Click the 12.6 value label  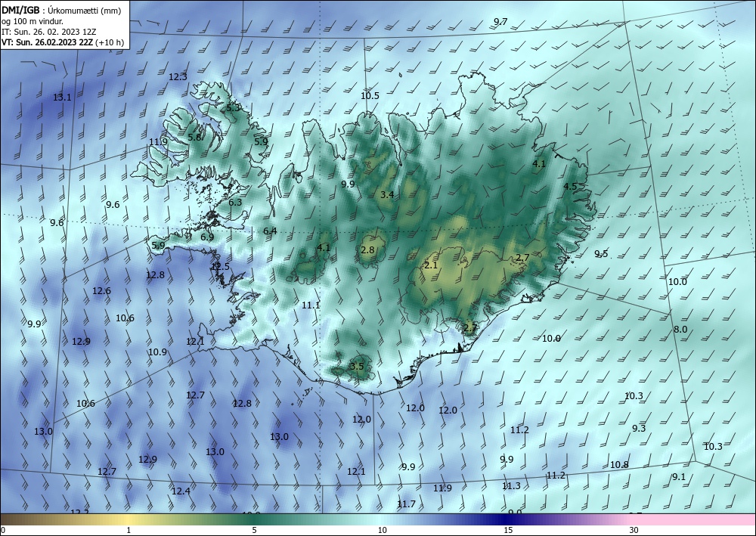(101, 291)
